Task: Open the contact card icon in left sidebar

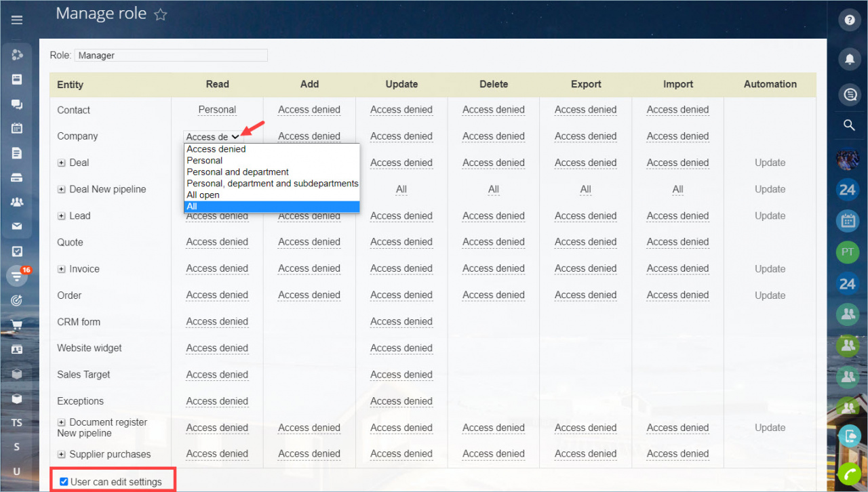Action: 17,350
